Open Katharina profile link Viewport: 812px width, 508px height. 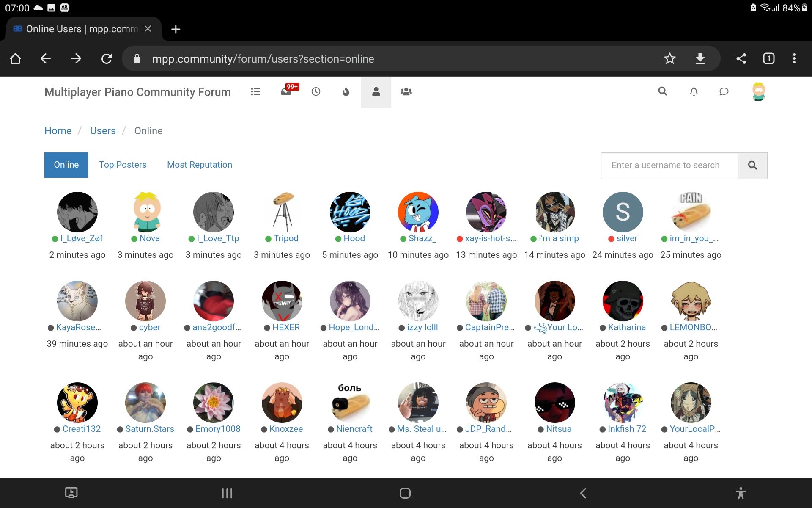[627, 327]
